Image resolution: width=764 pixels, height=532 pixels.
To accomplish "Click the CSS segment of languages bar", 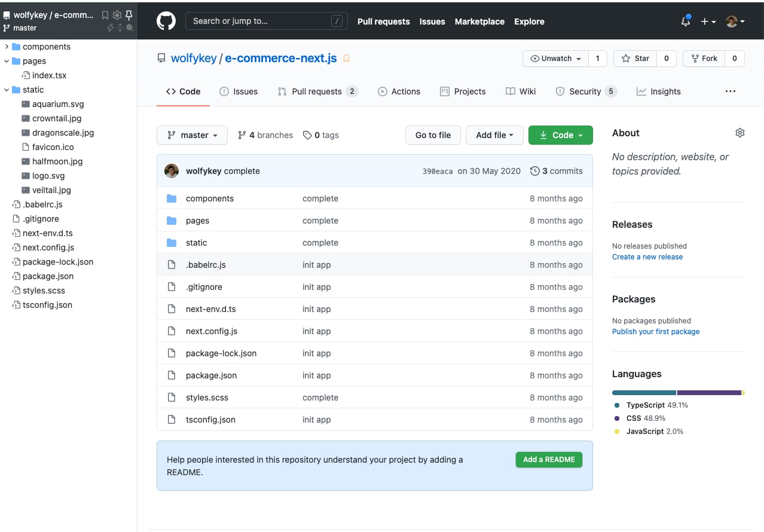I will (x=709, y=393).
